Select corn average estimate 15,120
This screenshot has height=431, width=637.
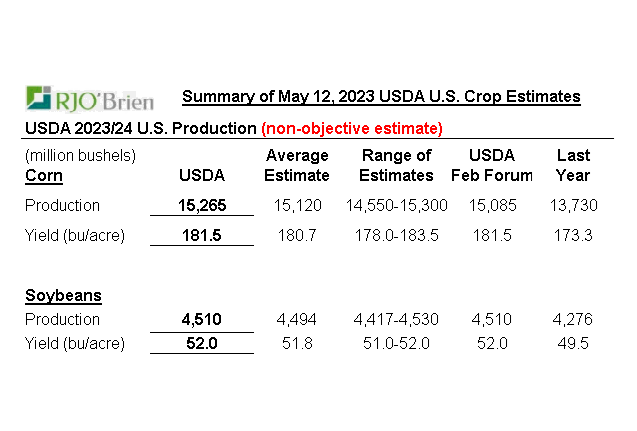click(297, 205)
